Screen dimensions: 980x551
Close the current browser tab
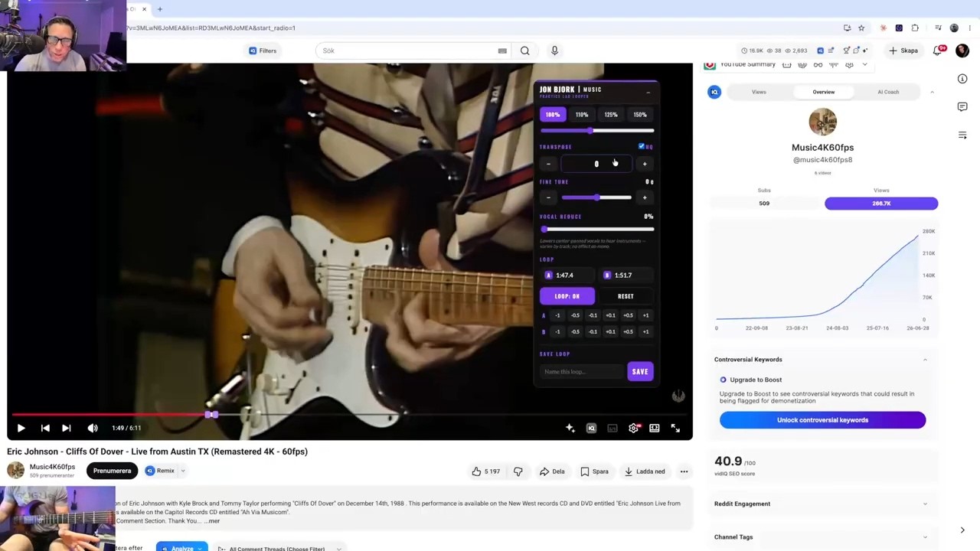(x=144, y=9)
